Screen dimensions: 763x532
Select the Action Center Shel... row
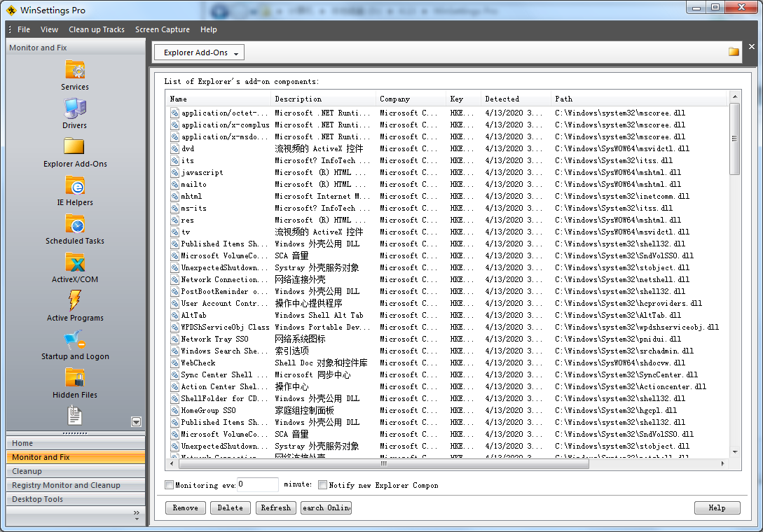click(448, 386)
